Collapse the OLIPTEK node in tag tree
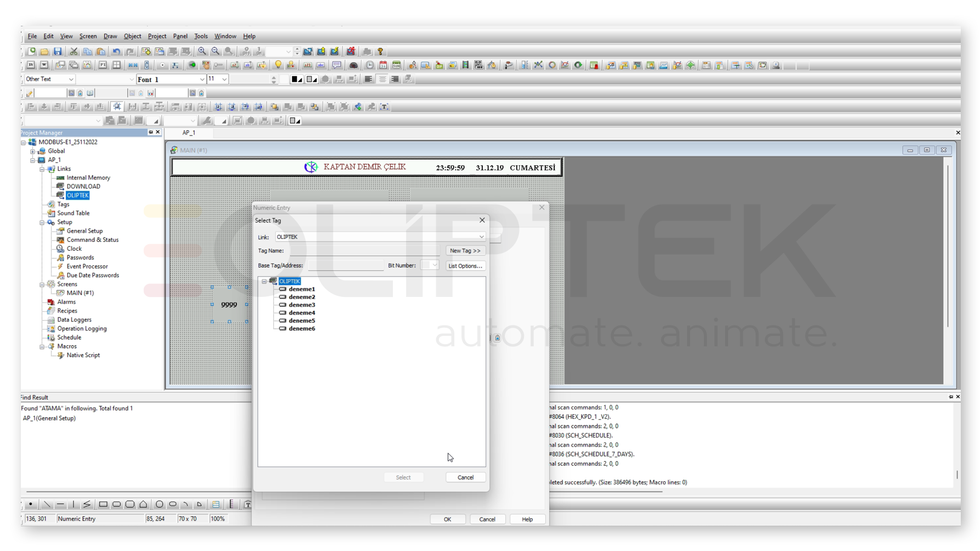The width and height of the screenshot is (980, 551). [x=264, y=282]
